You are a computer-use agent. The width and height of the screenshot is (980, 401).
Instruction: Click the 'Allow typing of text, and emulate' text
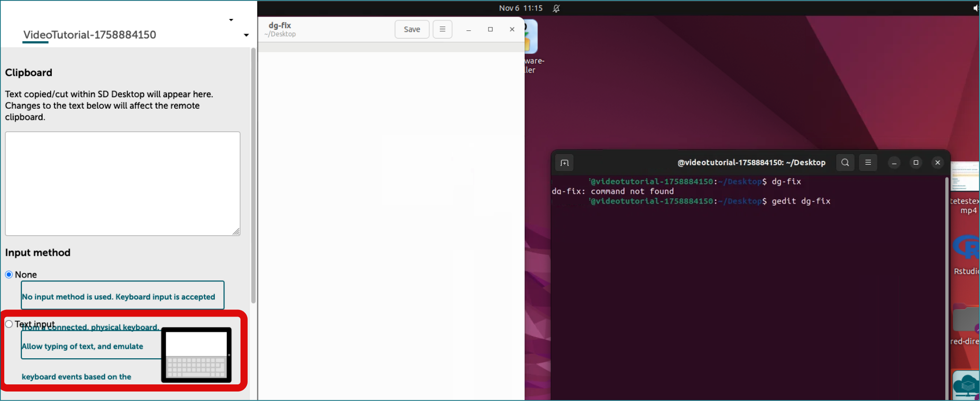click(83, 346)
